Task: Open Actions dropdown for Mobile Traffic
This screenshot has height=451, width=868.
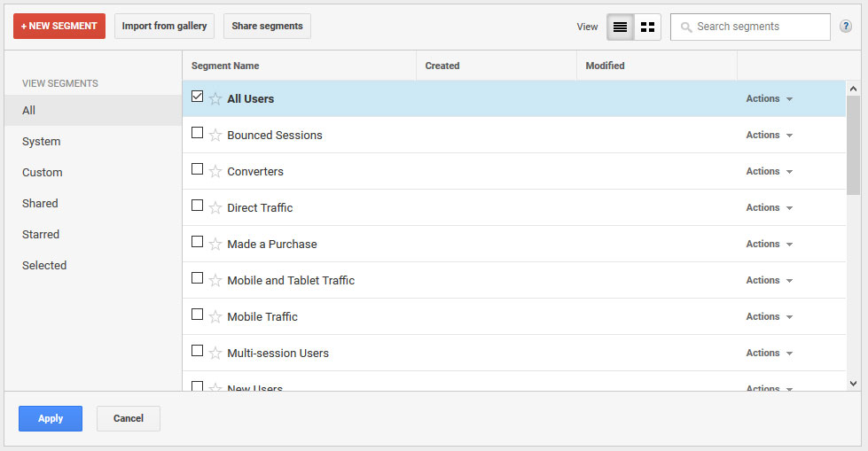Action: [770, 316]
